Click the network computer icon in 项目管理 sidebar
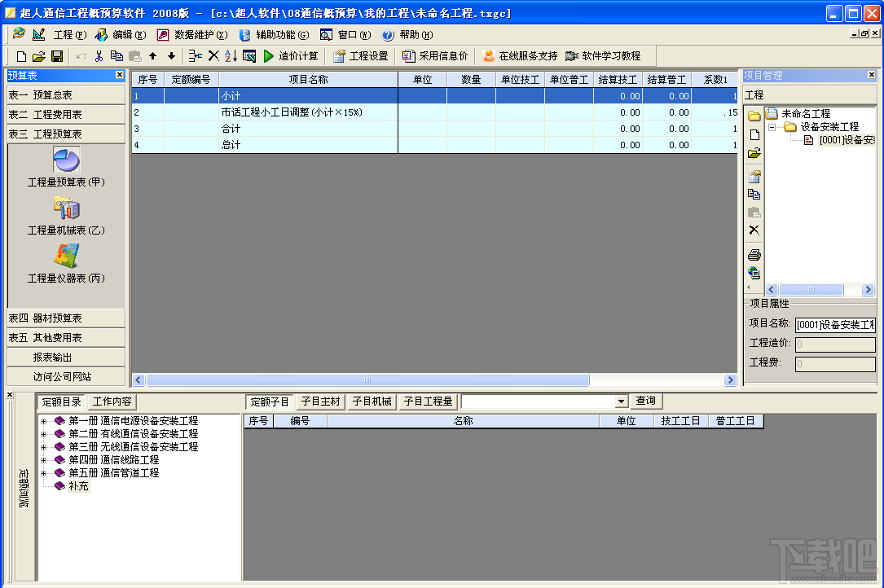Image resolution: width=884 pixels, height=588 pixels. point(754,274)
